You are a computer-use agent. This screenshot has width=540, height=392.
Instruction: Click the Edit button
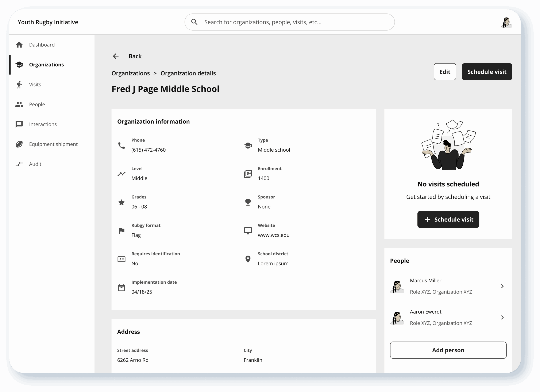[444, 72]
